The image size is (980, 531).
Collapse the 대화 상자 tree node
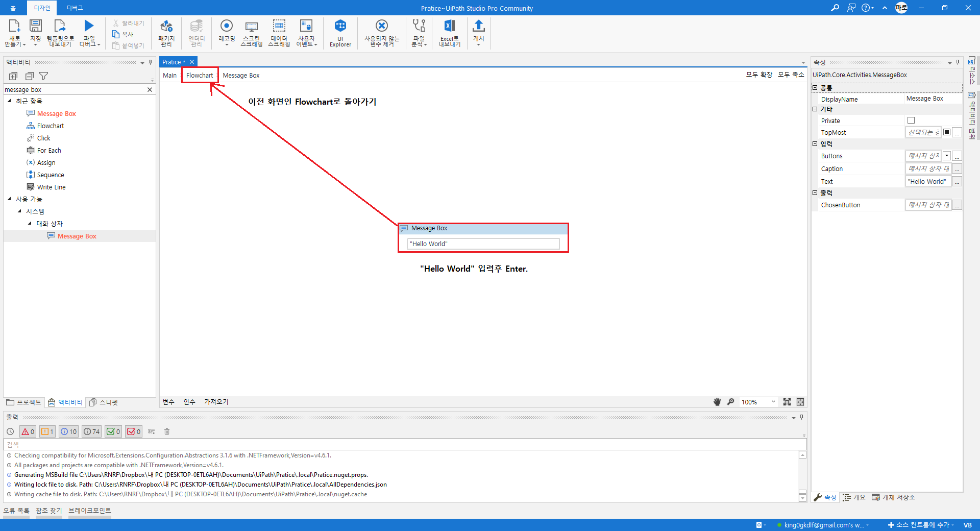click(30, 224)
